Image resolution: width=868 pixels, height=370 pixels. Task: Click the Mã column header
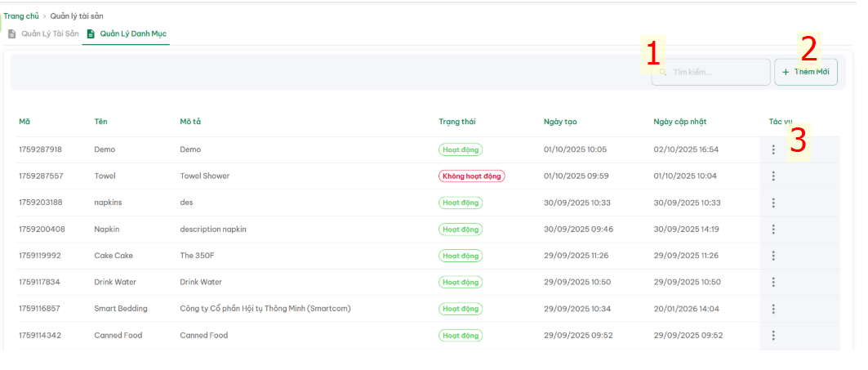[x=24, y=122]
